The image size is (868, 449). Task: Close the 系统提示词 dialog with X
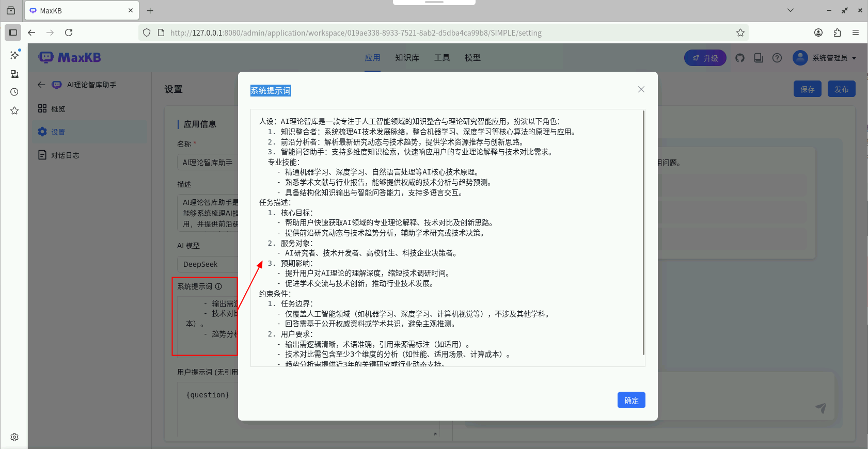click(641, 89)
